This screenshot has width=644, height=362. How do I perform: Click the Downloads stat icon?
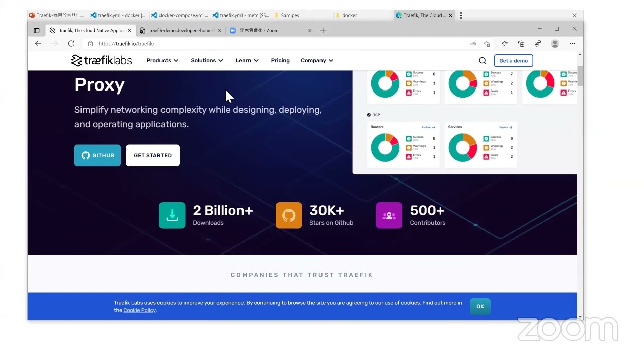click(172, 215)
